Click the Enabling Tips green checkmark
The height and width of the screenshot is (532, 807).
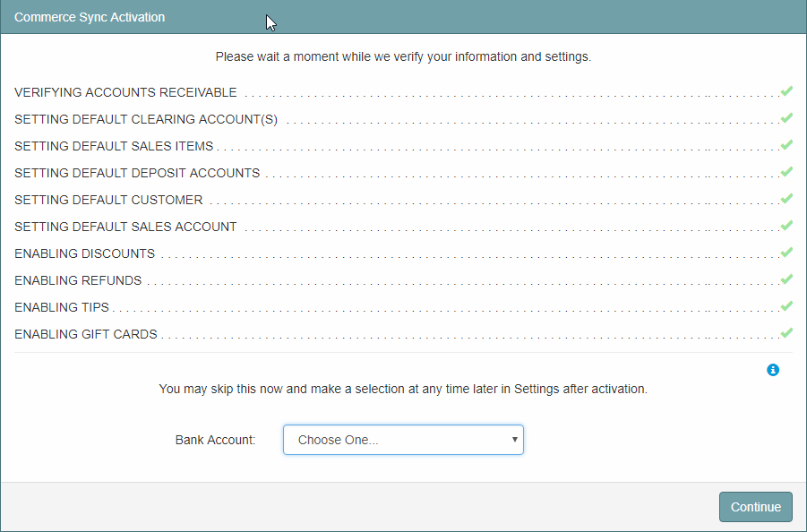(786, 305)
